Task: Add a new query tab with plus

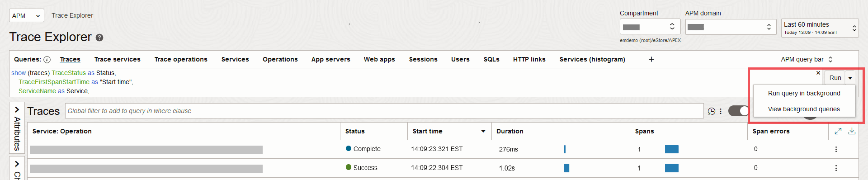Action: pos(651,59)
